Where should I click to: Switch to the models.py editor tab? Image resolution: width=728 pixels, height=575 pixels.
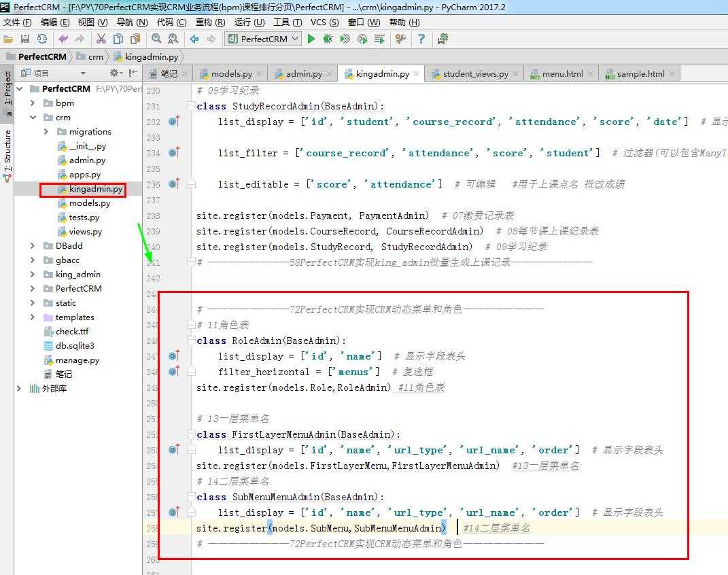231,74
